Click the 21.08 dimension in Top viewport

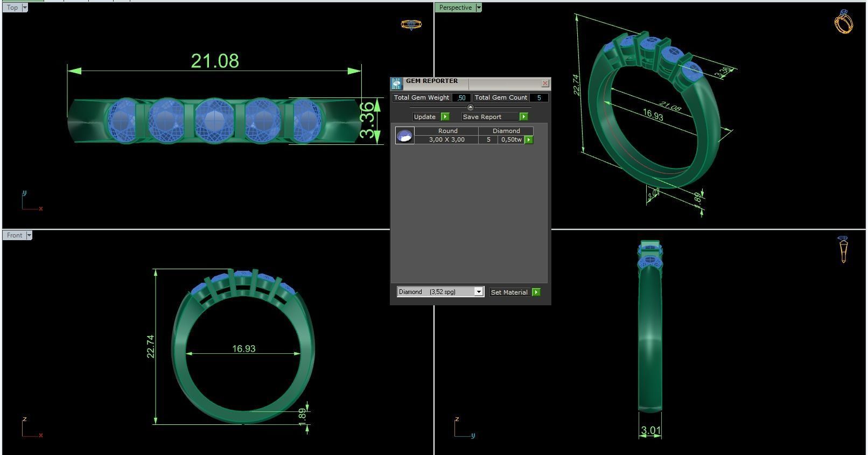coord(215,61)
